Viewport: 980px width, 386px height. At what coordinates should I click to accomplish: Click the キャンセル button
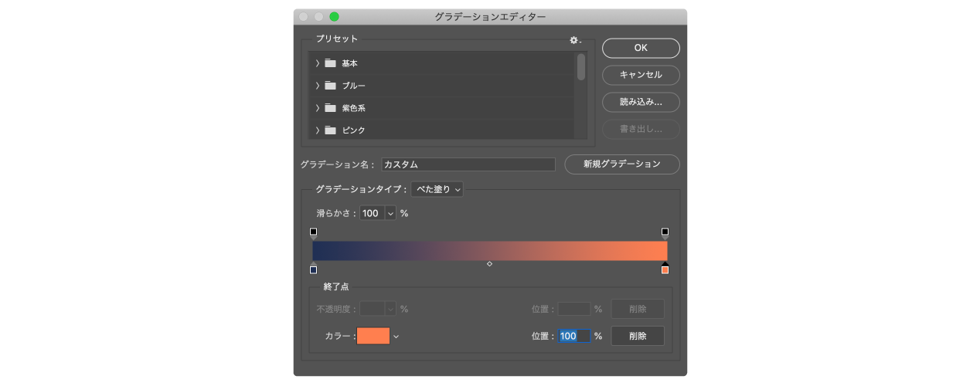point(641,75)
